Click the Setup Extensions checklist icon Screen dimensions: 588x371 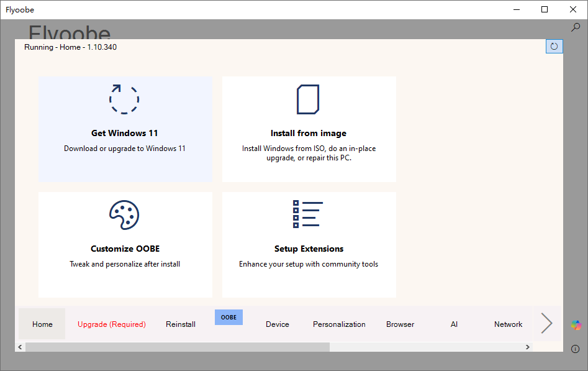(x=308, y=214)
